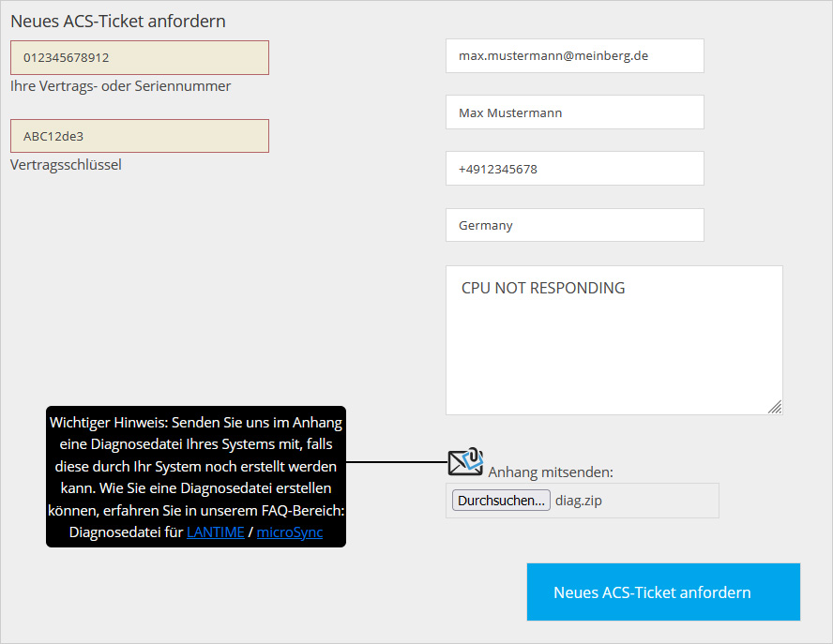This screenshot has width=833, height=644.
Task: Select the Max Mustermann name field
Action: [574, 112]
